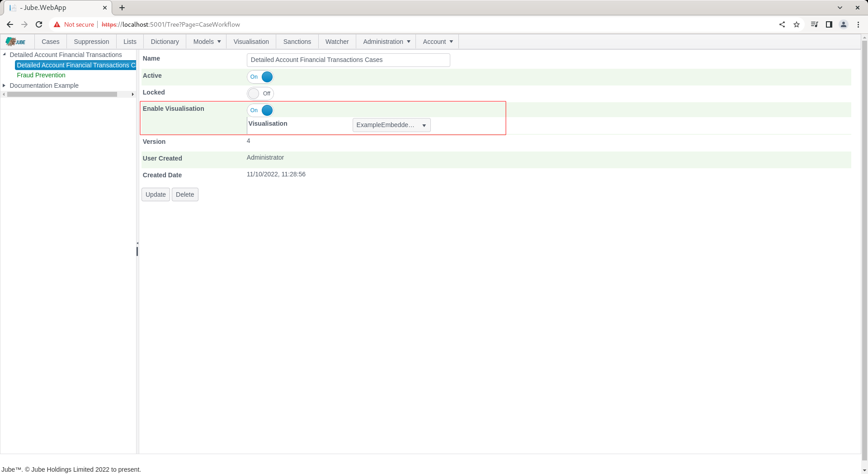Open the Sanctions menu item
Screen dimensions: 868x474
point(297,42)
